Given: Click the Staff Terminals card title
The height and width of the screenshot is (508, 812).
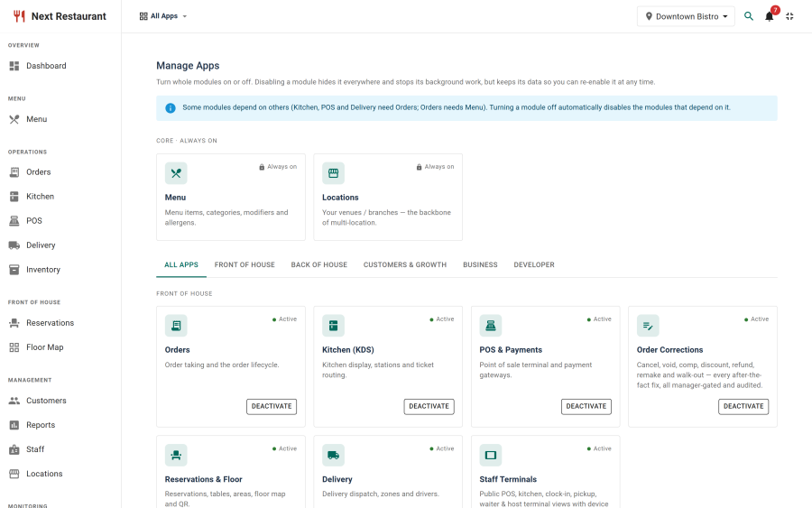Looking at the screenshot, I should click(x=508, y=479).
